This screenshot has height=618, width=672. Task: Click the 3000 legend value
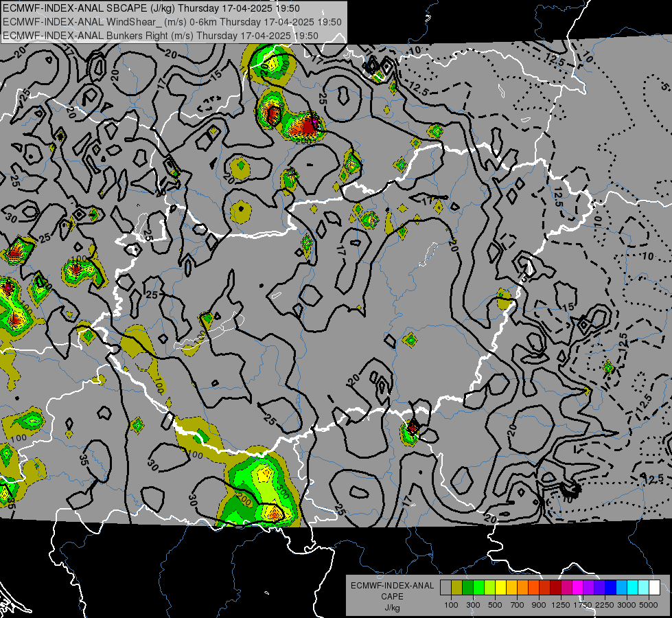[x=627, y=605]
